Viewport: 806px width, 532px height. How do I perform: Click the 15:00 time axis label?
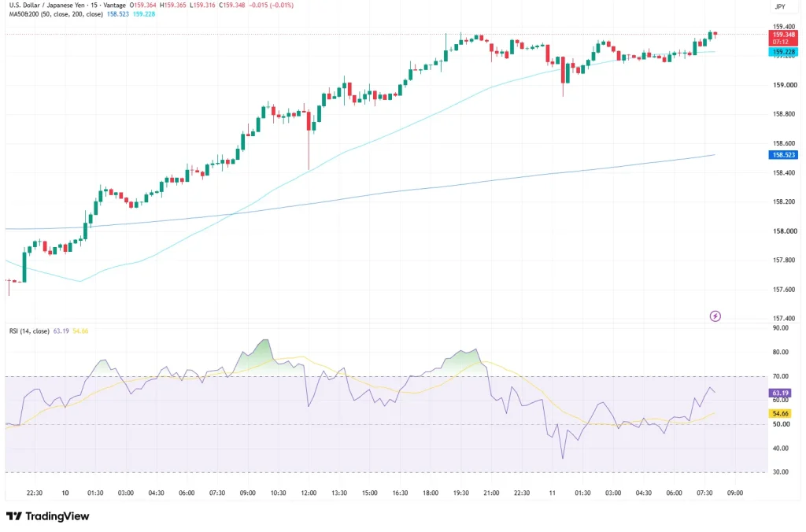pos(370,493)
